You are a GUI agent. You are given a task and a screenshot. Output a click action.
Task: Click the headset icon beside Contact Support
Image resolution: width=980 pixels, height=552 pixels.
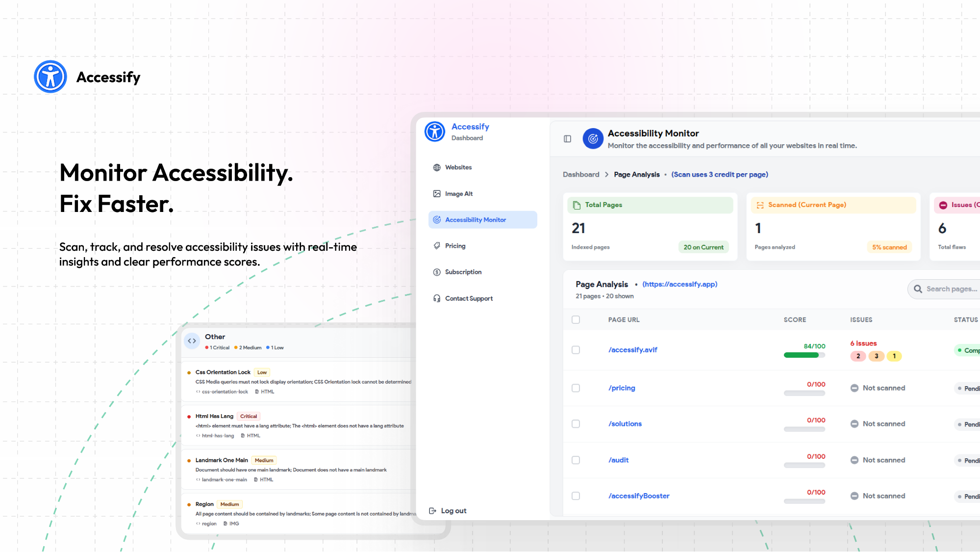click(x=437, y=298)
